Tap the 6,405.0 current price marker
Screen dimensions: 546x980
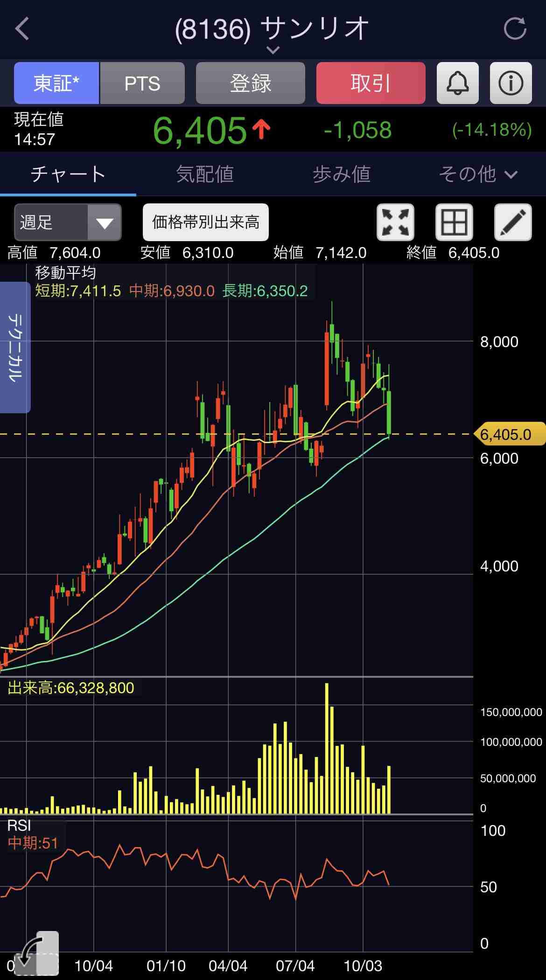(510, 434)
